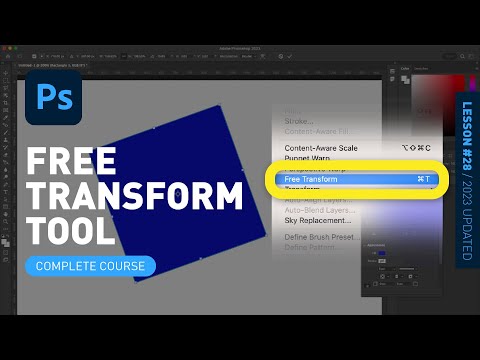Click the Fill color swatch in Properties
Screen dimensions: 480x360
tap(382, 253)
